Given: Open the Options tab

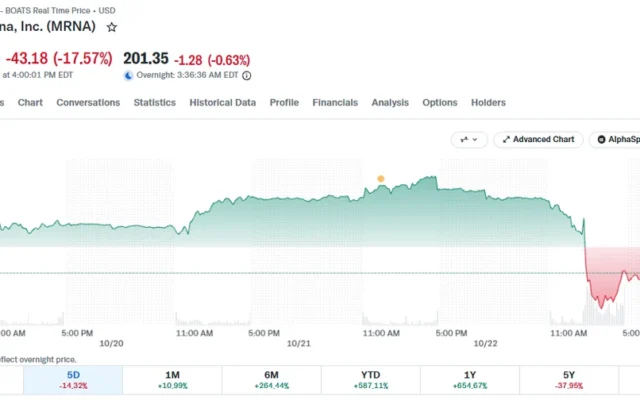Looking at the screenshot, I should click(x=440, y=102).
